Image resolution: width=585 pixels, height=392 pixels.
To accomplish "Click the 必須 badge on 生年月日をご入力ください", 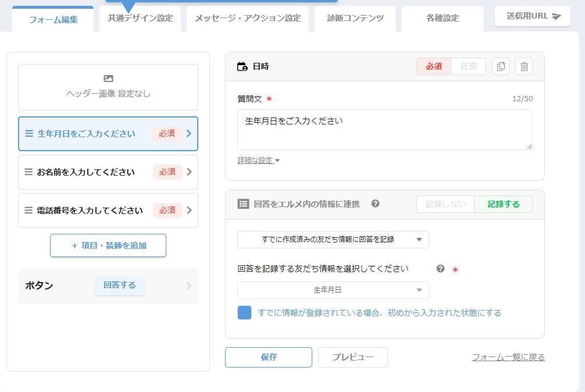I will click(x=167, y=134).
